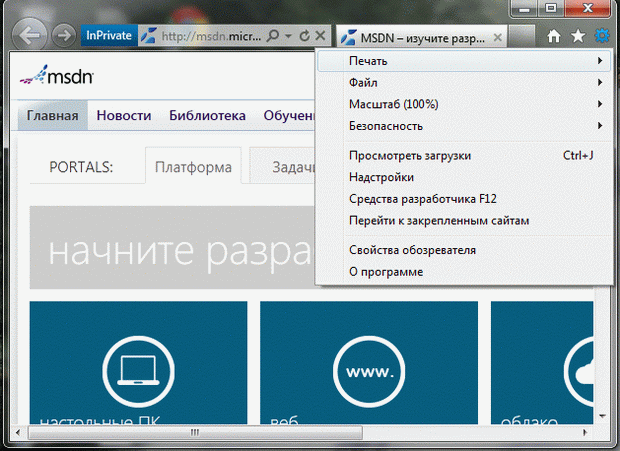Viewport: 620px width, 451px height.
Task: Open the Масштаб (100%) submenu
Action: pyautogui.click(x=464, y=104)
